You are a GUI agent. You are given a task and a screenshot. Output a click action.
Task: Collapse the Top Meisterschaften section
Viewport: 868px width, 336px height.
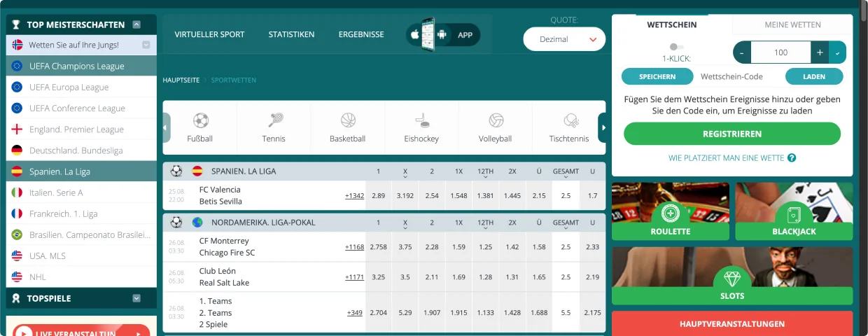pyautogui.click(x=136, y=24)
